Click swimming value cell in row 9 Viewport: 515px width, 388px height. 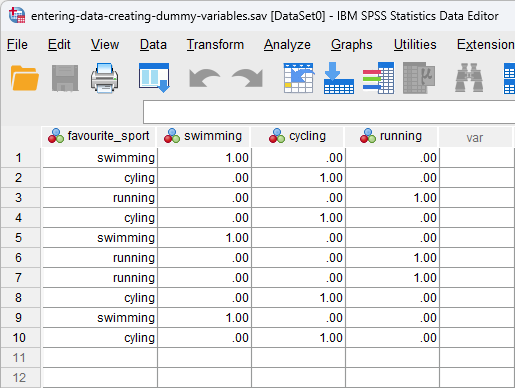coord(204,318)
